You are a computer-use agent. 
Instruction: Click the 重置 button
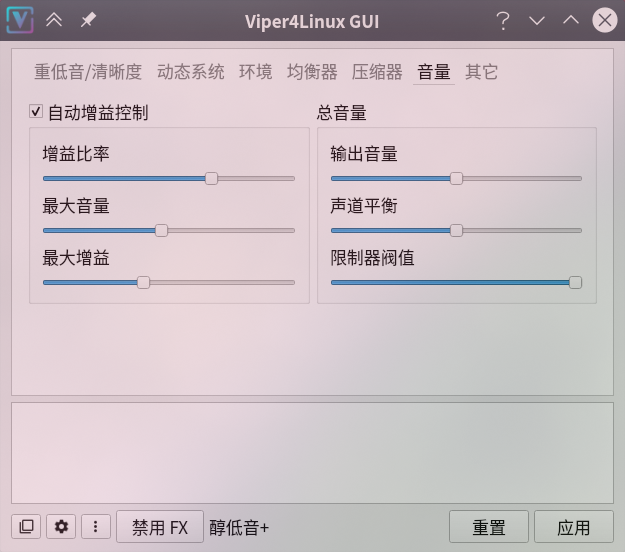click(x=489, y=527)
